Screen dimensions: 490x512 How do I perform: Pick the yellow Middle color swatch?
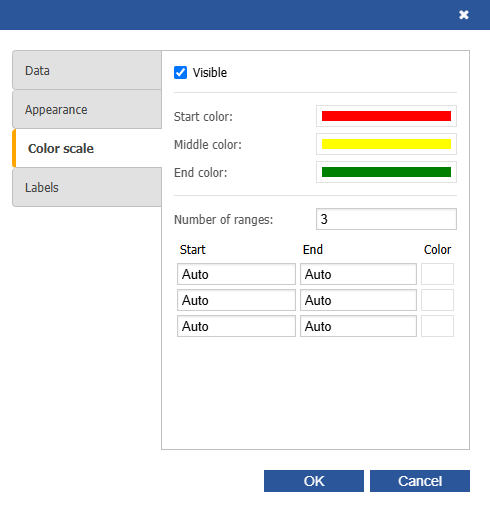click(386, 144)
